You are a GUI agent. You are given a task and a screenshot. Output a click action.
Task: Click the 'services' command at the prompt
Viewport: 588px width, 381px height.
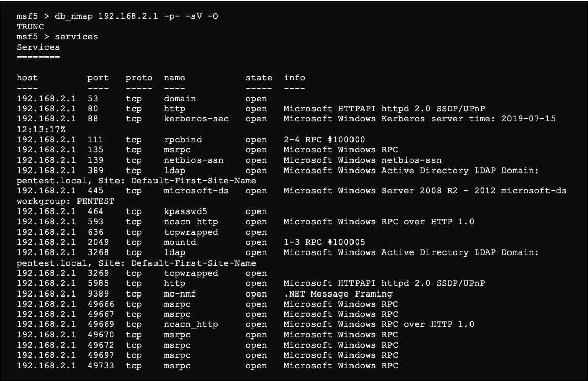[x=76, y=37]
